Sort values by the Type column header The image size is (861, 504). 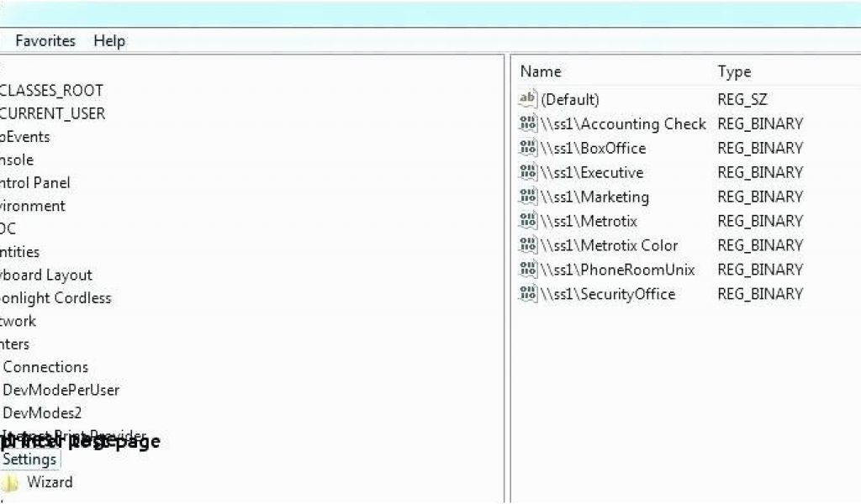click(734, 72)
